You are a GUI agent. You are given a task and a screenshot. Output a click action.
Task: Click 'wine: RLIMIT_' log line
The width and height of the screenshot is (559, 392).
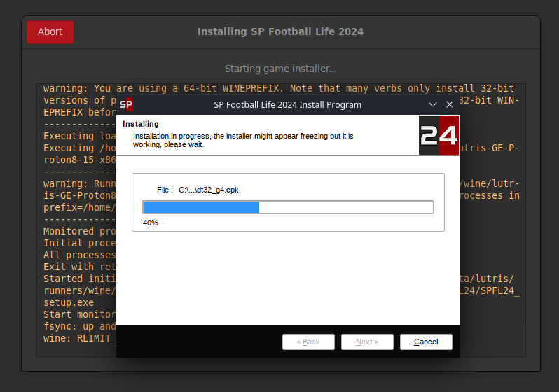[x=79, y=338]
